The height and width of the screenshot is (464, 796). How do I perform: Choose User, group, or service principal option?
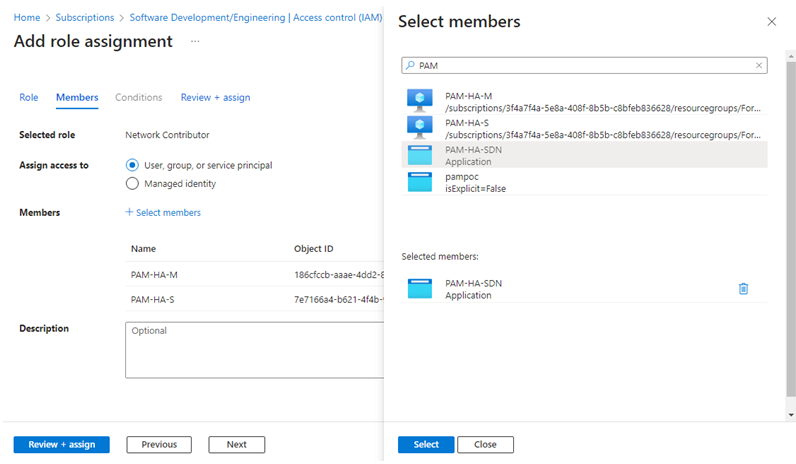(x=132, y=165)
